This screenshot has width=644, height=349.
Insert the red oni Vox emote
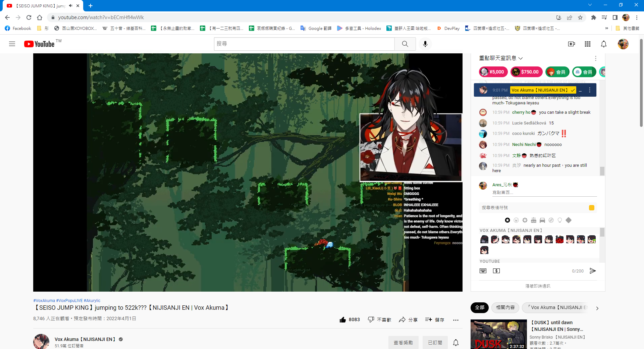(x=559, y=239)
